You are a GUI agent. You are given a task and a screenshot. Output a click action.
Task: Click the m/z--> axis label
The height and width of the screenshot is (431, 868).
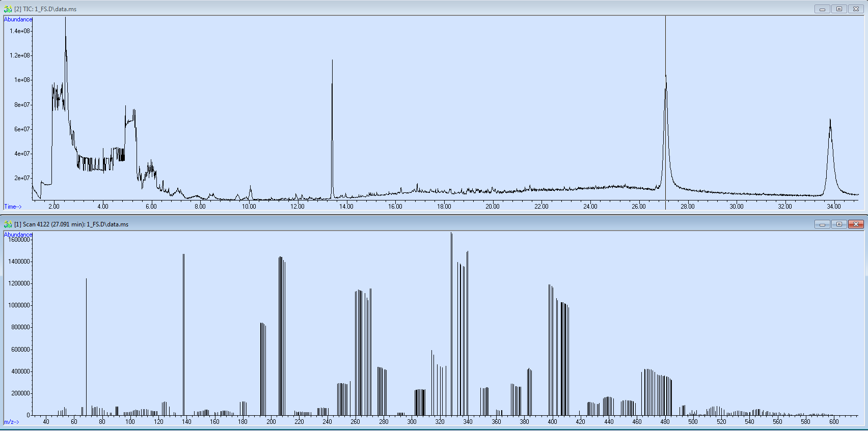12,422
